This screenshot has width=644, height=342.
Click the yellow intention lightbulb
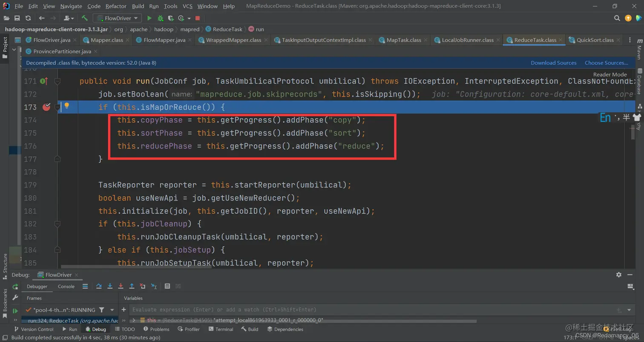[x=66, y=106]
